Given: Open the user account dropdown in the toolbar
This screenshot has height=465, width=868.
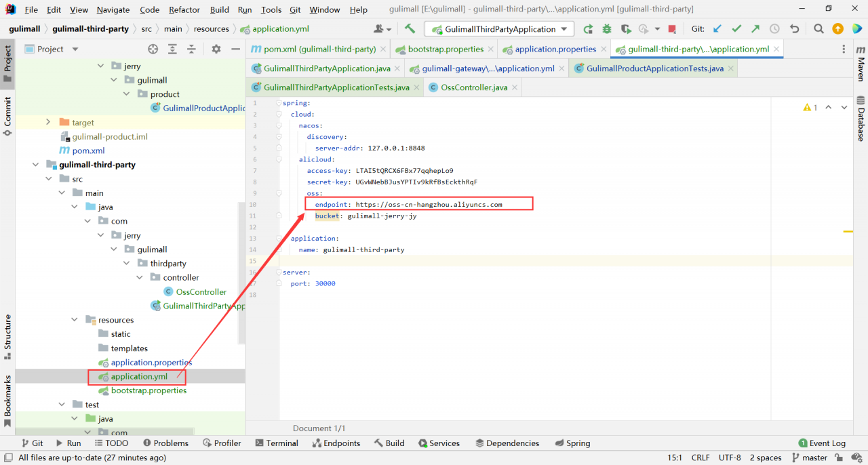Looking at the screenshot, I should click(x=382, y=29).
